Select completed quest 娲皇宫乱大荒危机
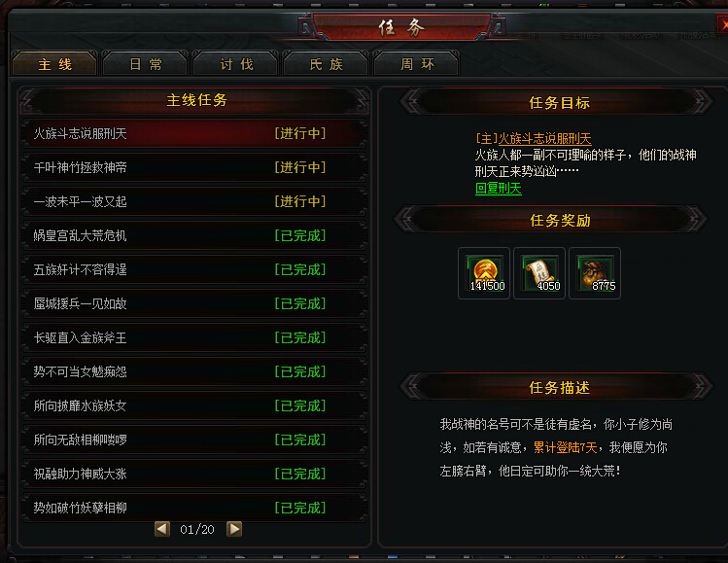The image size is (728, 563). (x=194, y=235)
